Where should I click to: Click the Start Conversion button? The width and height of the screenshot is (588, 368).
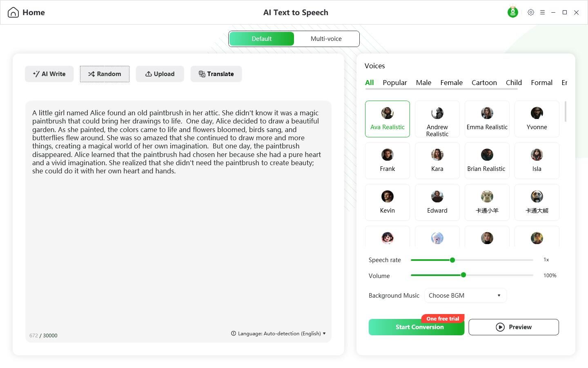tap(416, 327)
